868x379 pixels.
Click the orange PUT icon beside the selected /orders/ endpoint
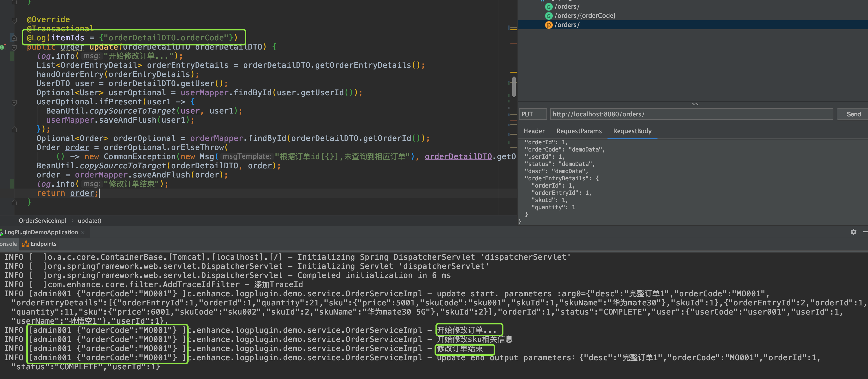pos(549,25)
